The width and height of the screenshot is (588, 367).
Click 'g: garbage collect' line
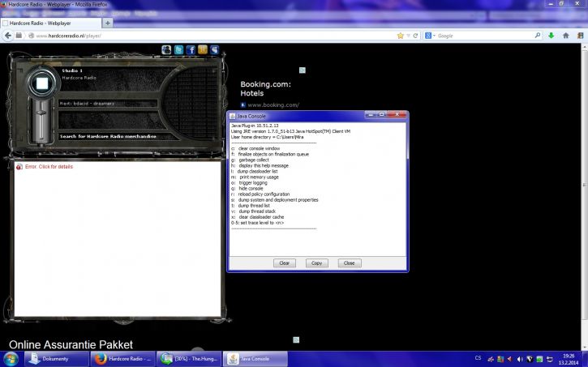coord(250,160)
